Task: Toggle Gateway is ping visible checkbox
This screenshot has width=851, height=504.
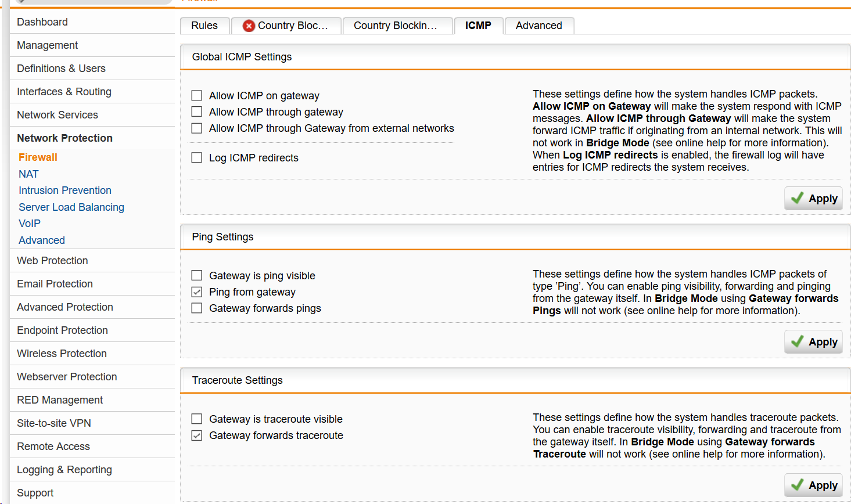Action: click(x=197, y=276)
